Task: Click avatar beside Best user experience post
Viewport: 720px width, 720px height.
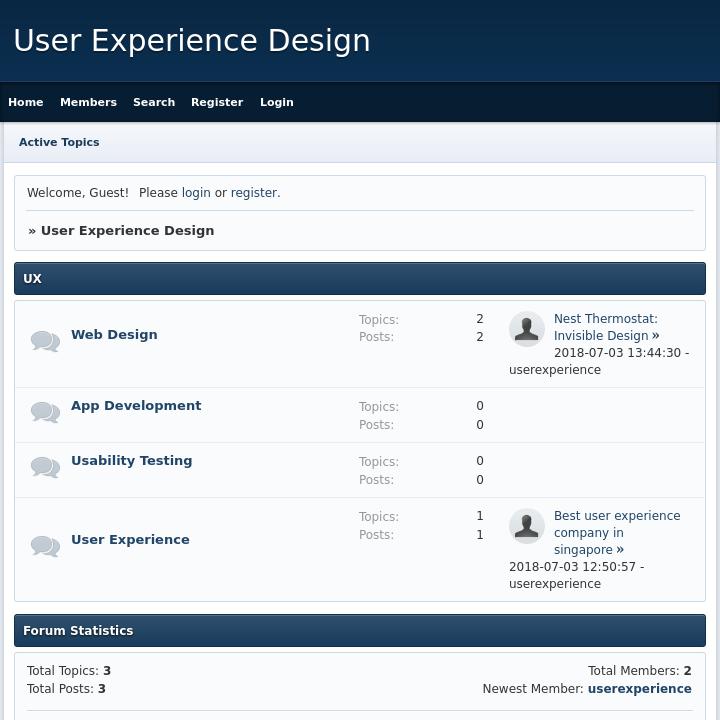Action: coord(526,526)
